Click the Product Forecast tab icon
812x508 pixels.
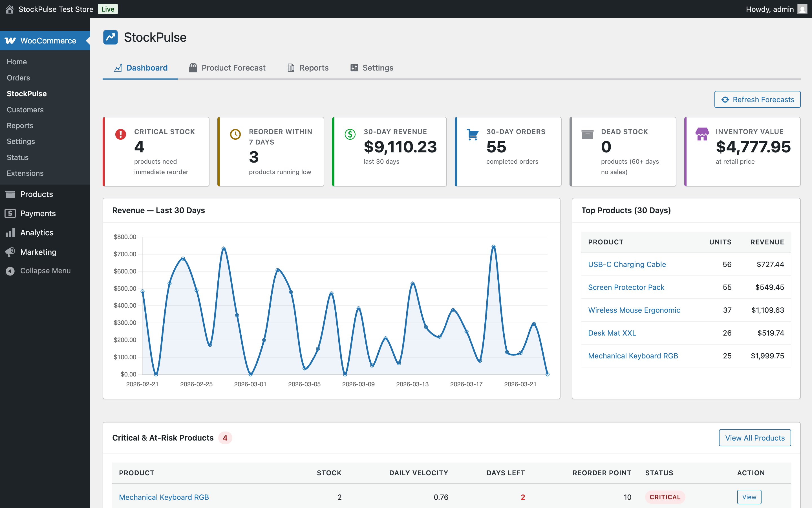(193, 68)
